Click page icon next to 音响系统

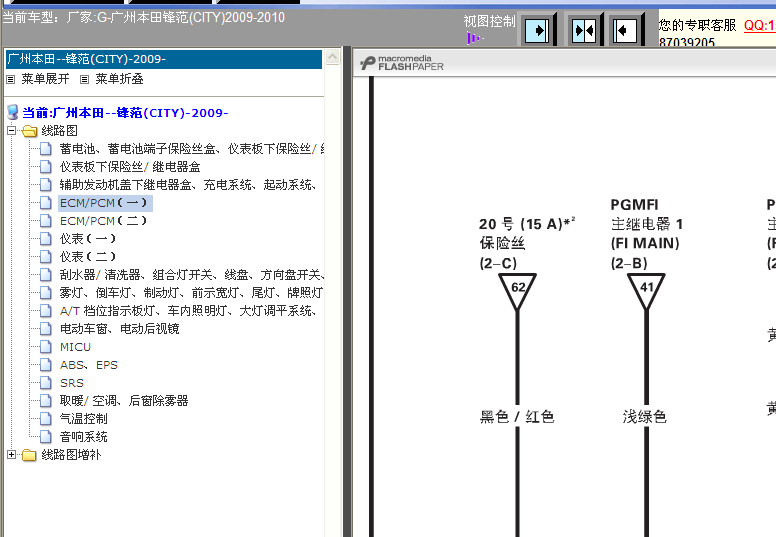point(46,437)
